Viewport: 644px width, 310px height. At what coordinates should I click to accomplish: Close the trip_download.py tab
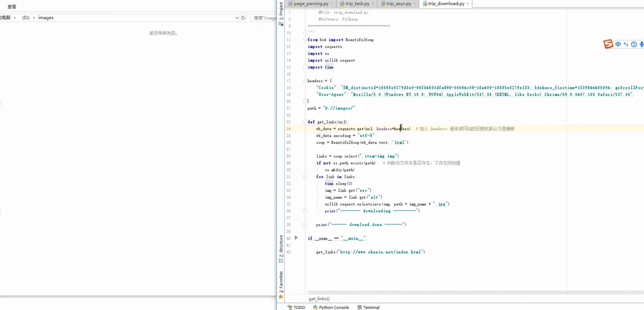point(468,3)
